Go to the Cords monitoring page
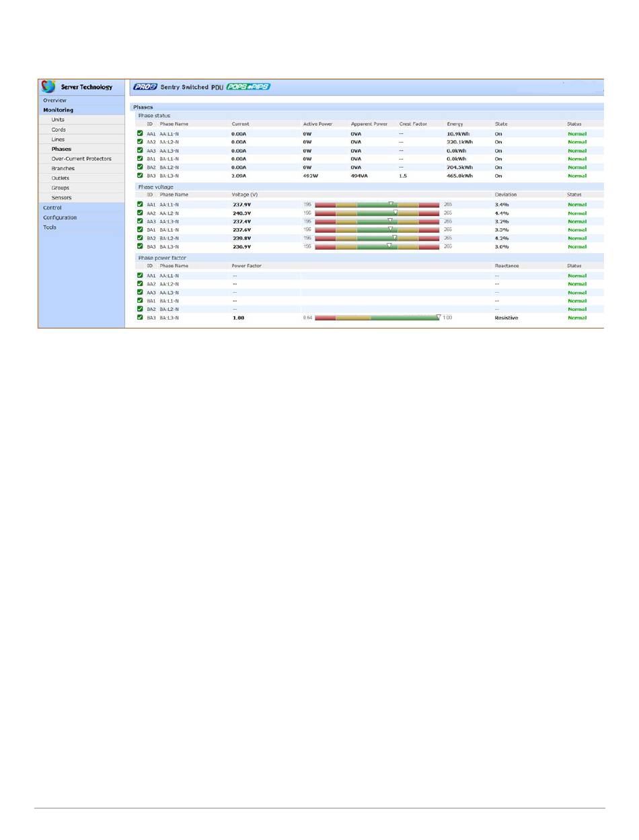 (59, 129)
